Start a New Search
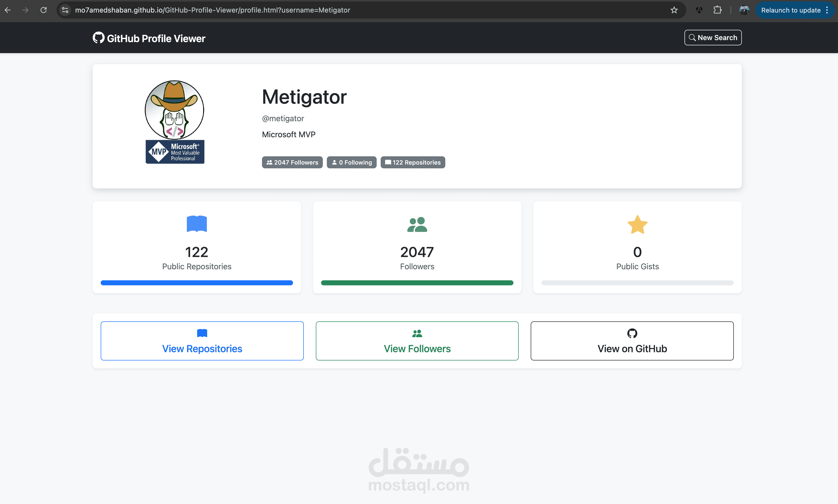This screenshot has width=838, height=504. pos(713,38)
